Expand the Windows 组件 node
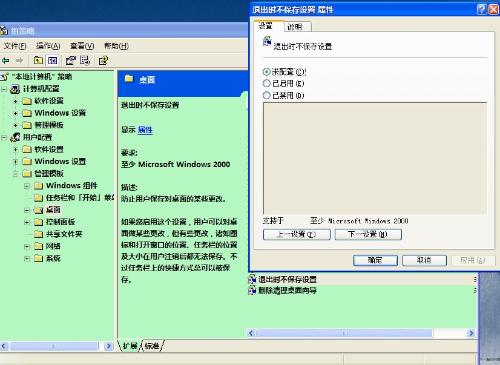 [27, 186]
